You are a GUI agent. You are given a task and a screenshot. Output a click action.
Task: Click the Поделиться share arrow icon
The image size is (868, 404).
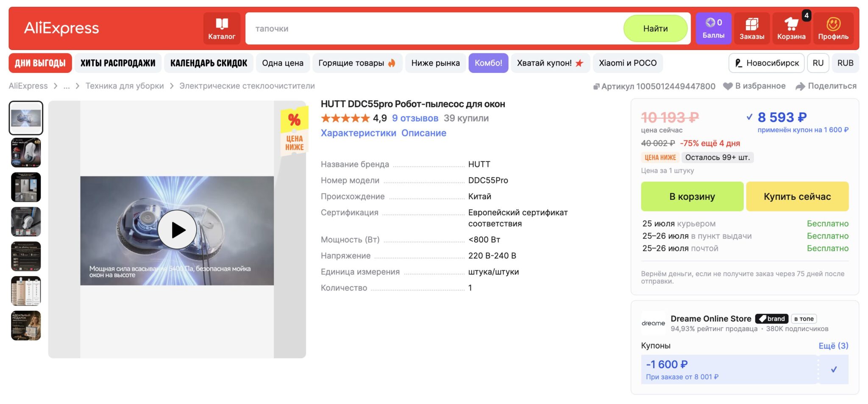tap(800, 86)
